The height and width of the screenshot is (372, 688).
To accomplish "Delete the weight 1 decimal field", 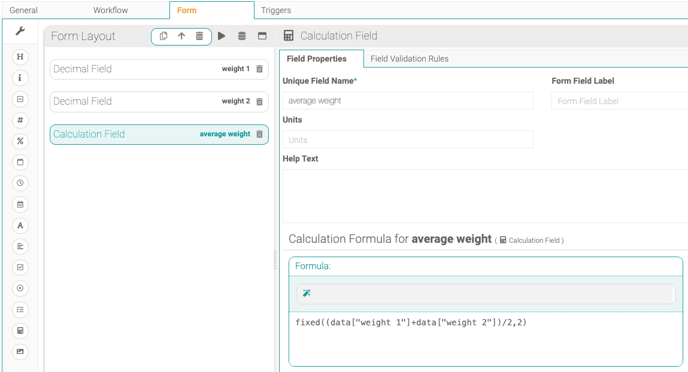I will (x=259, y=69).
